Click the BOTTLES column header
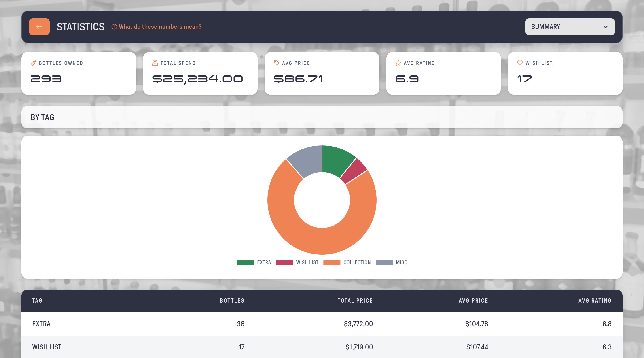This screenshot has width=644, height=358. [232, 301]
